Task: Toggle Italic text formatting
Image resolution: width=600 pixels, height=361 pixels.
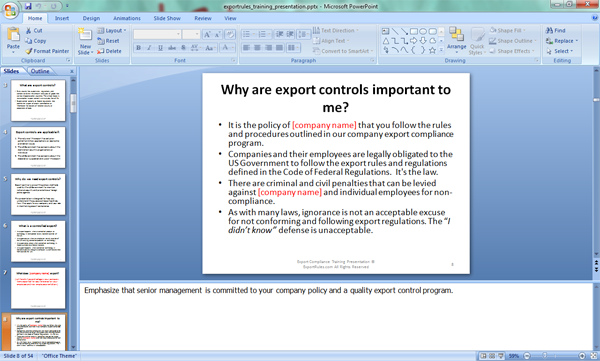Action: (x=149, y=48)
